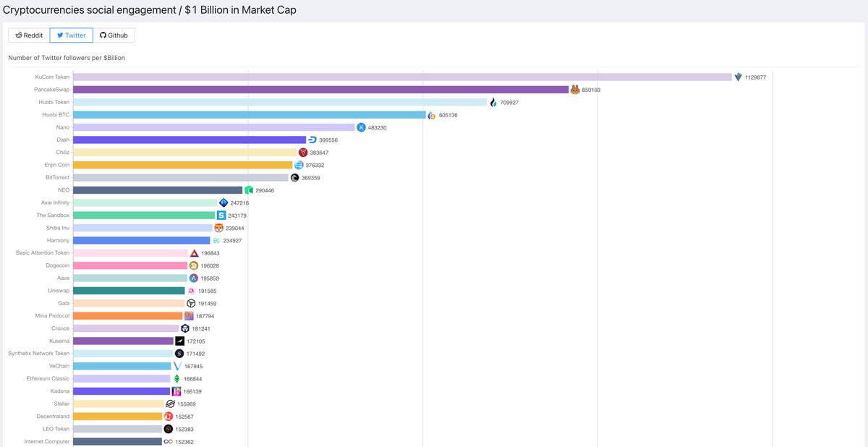Click the value 850169
868x447 pixels.
point(591,90)
